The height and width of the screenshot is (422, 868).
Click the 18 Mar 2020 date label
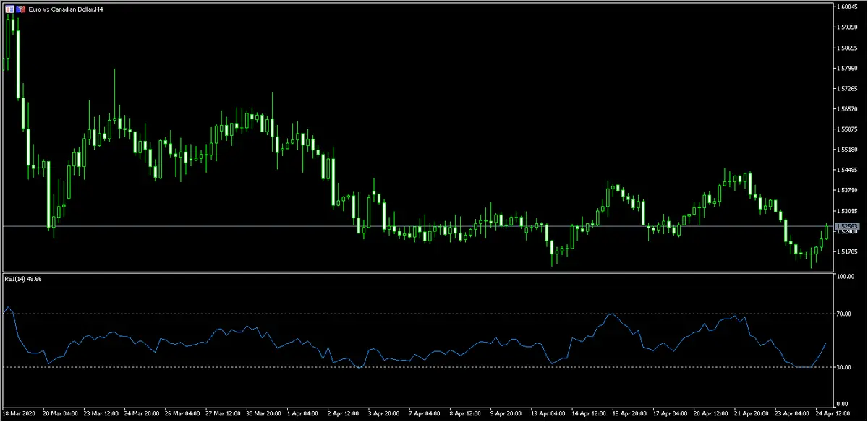pos(20,415)
